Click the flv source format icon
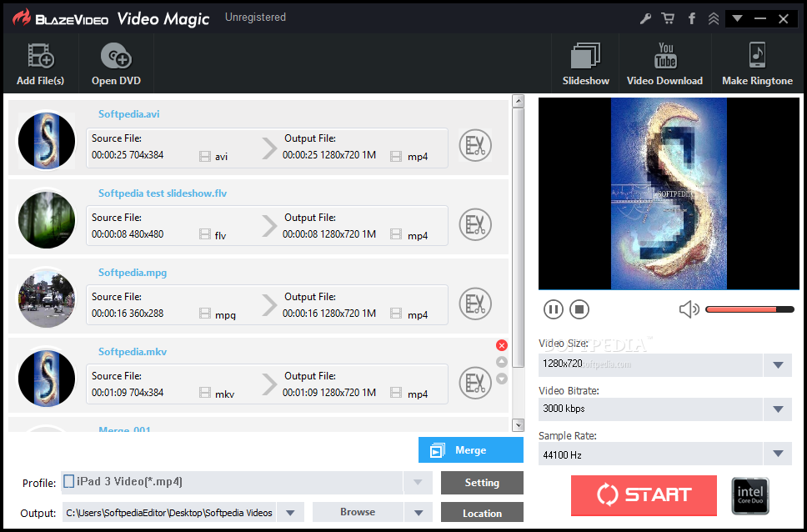Image resolution: width=807 pixels, height=532 pixels. (205, 235)
